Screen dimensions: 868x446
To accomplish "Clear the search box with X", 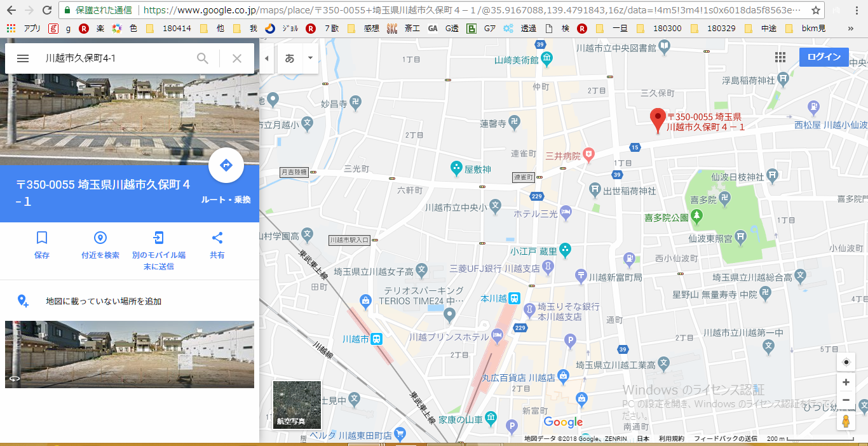I will (x=237, y=58).
